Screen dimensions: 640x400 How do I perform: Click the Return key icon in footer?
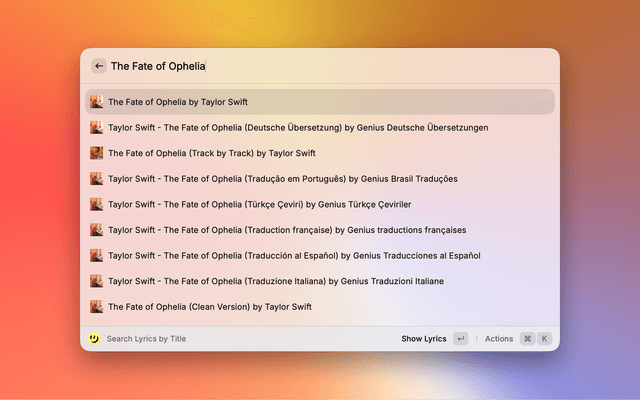pyautogui.click(x=460, y=339)
